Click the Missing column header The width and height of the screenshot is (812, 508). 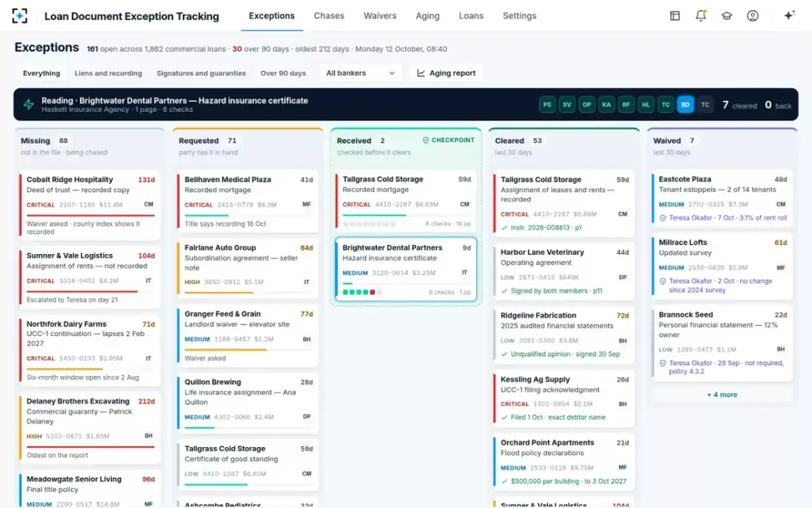[x=89, y=146]
